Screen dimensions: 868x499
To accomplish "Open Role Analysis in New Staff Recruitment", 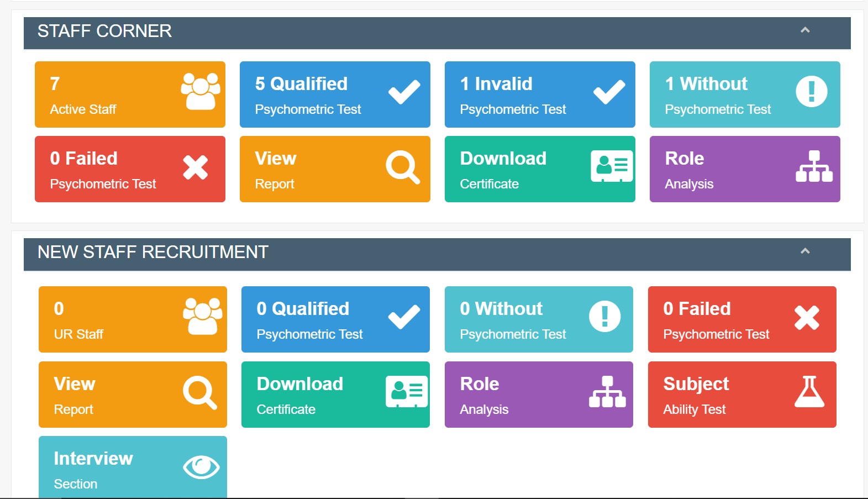I will click(539, 395).
